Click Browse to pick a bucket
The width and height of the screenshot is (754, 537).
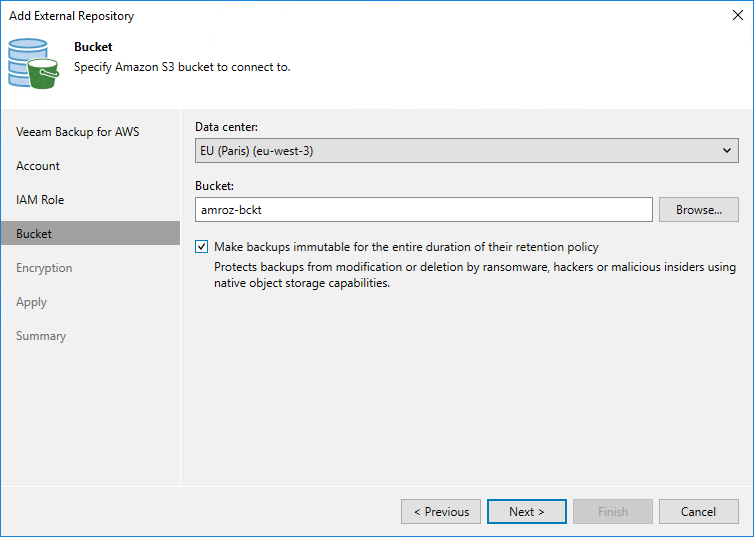click(698, 209)
